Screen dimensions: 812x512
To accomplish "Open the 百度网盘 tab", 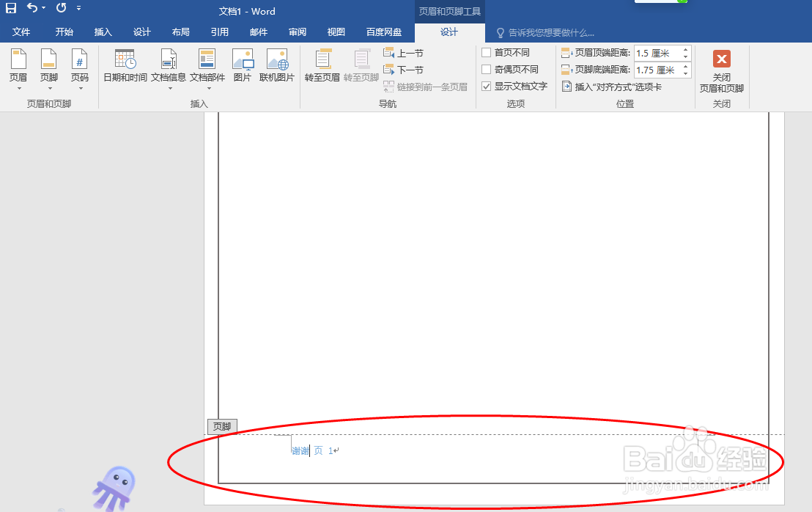I will tap(384, 32).
